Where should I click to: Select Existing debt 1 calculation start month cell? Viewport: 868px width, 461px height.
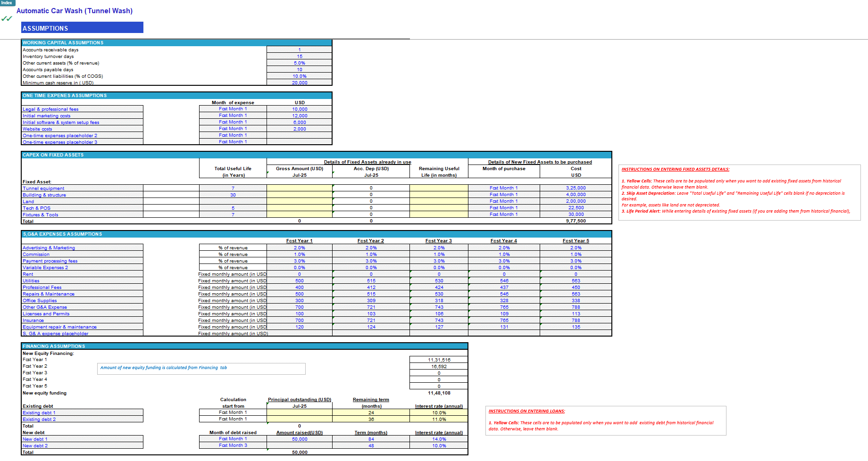[x=233, y=412]
